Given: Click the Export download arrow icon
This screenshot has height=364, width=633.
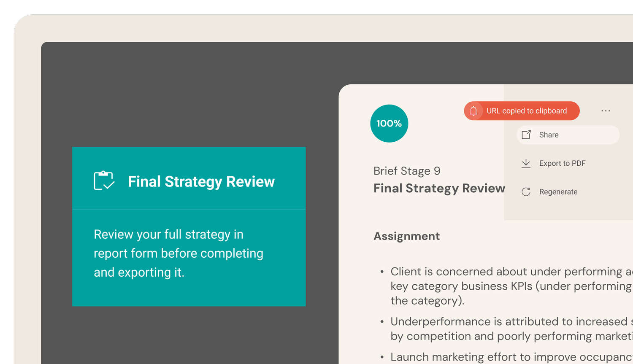Looking at the screenshot, I should pyautogui.click(x=526, y=163).
